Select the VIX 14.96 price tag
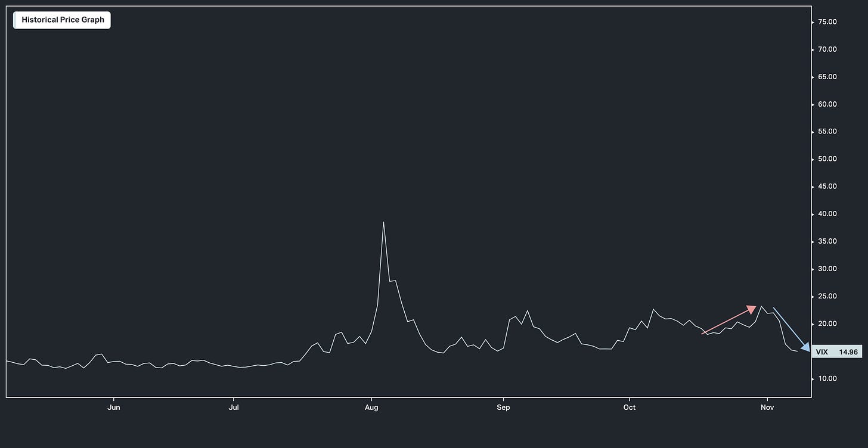The image size is (868, 448). tap(836, 352)
